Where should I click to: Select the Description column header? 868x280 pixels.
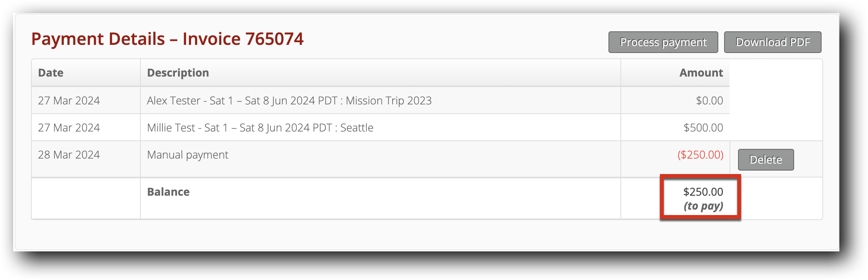[178, 72]
